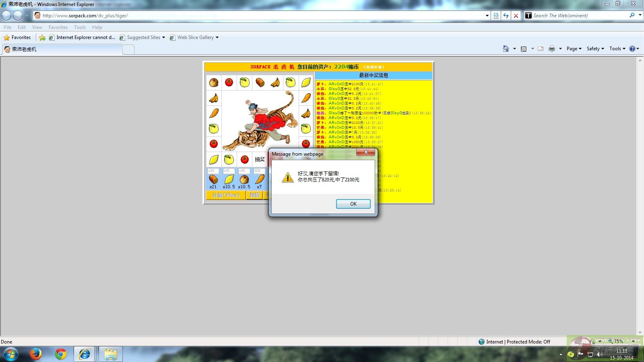This screenshot has height=362, width=644.
Task: Click the lemon x10.5 bet icon
Action: (x=229, y=179)
